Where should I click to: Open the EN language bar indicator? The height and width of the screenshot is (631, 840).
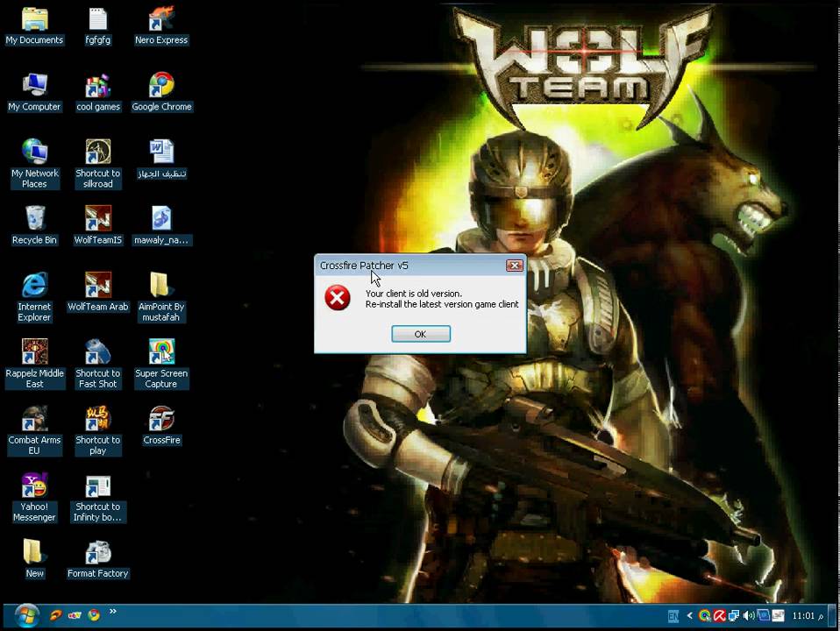pos(673,616)
